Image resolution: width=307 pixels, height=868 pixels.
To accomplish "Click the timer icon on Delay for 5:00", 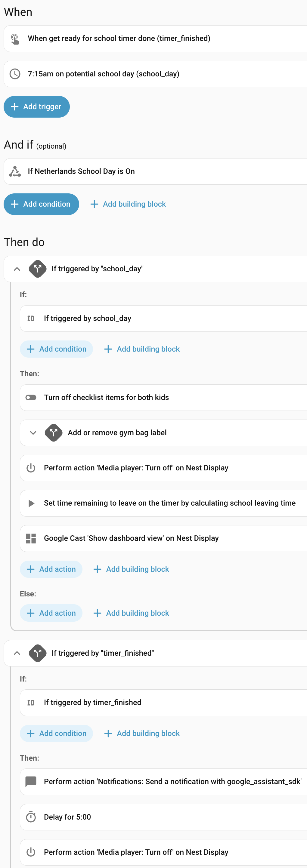I will point(31,817).
